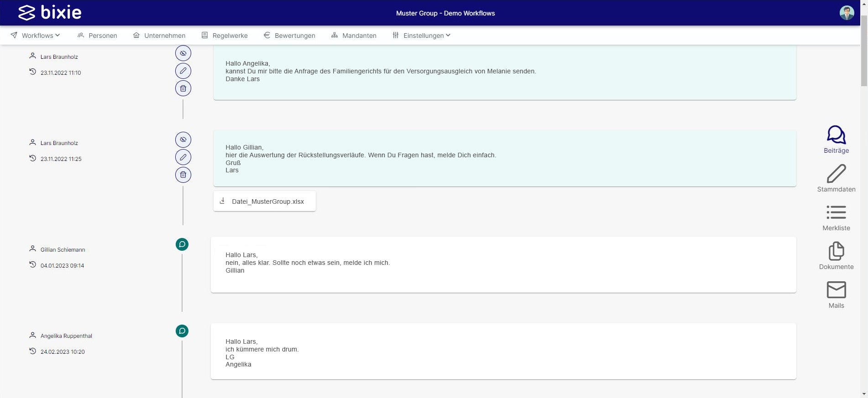Go to the Personen menu item

click(97, 36)
